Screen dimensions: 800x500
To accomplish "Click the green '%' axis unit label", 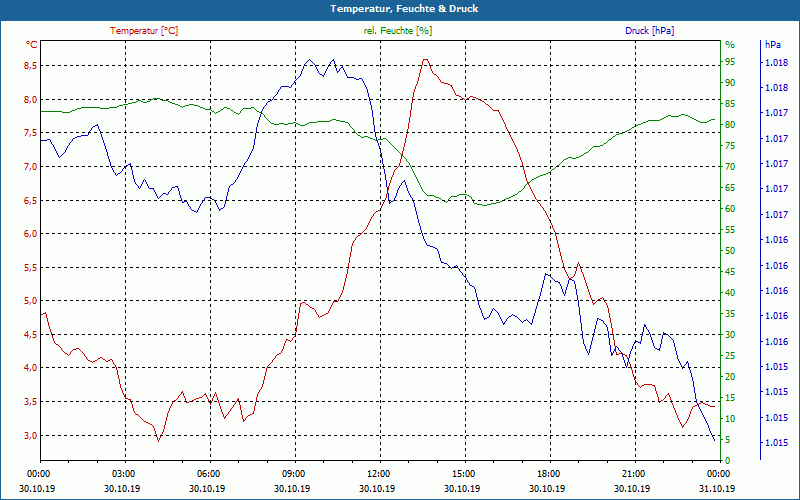I will click(730, 45).
